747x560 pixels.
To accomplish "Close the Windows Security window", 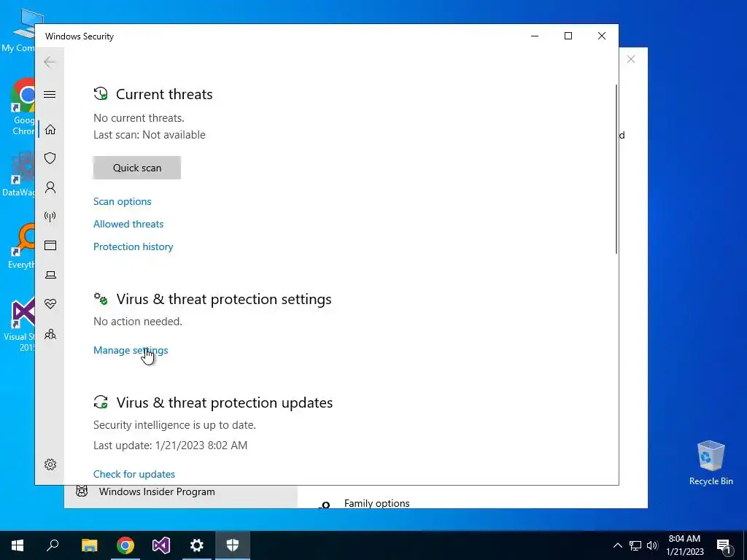I will click(x=602, y=36).
